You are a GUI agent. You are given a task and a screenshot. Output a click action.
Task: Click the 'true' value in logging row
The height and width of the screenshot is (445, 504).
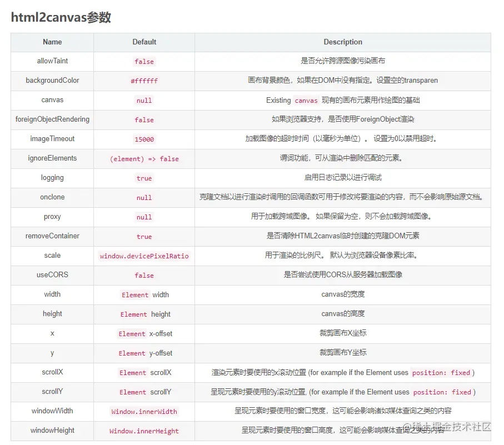[x=144, y=178]
